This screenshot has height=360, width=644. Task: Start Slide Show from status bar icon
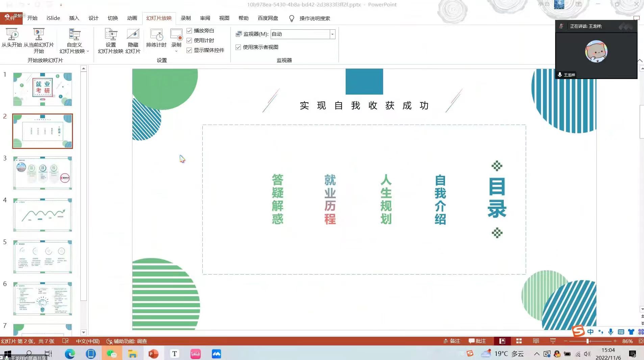tap(553, 341)
